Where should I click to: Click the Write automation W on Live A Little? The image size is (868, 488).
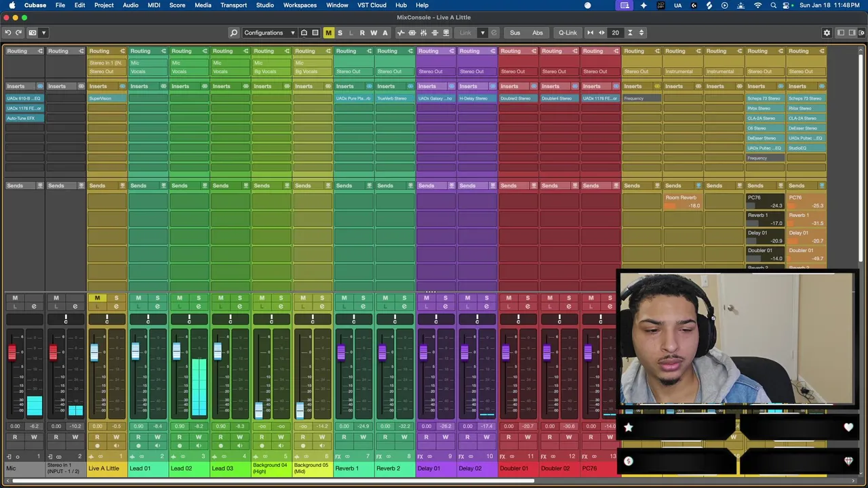[x=116, y=437]
